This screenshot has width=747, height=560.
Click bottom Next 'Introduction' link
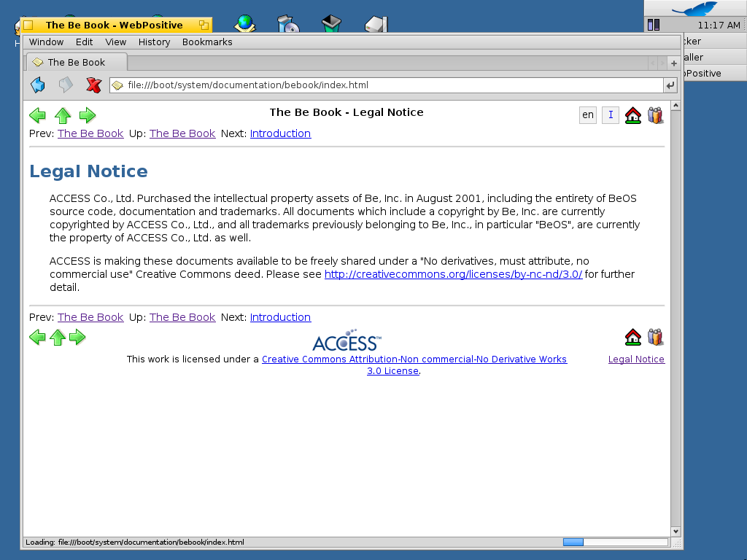click(281, 317)
